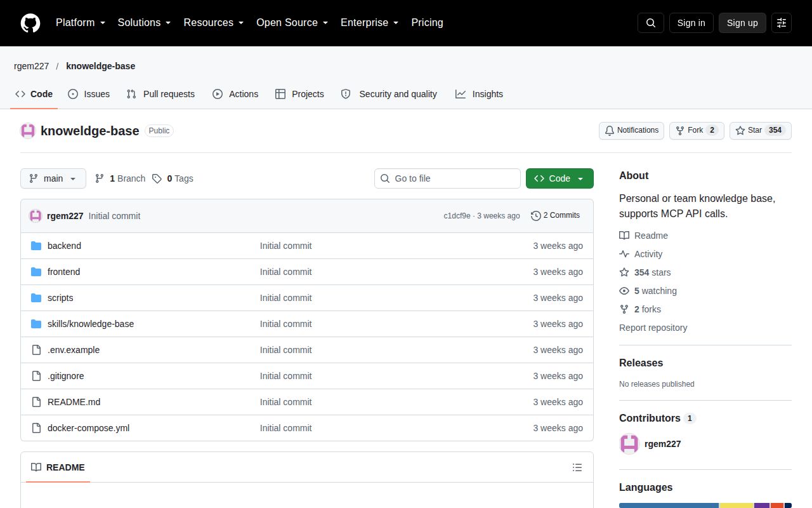Click the blue segment of Languages bar
Screen dimensions: 812x508
click(x=669, y=505)
